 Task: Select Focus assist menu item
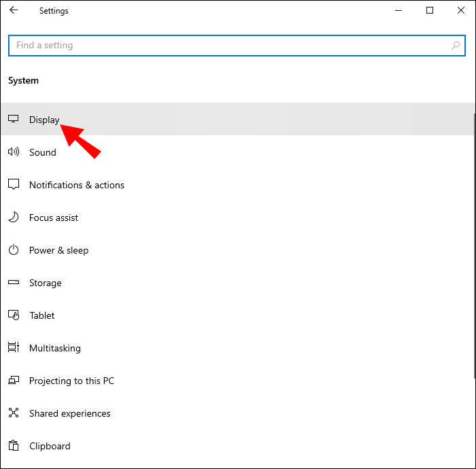[54, 218]
